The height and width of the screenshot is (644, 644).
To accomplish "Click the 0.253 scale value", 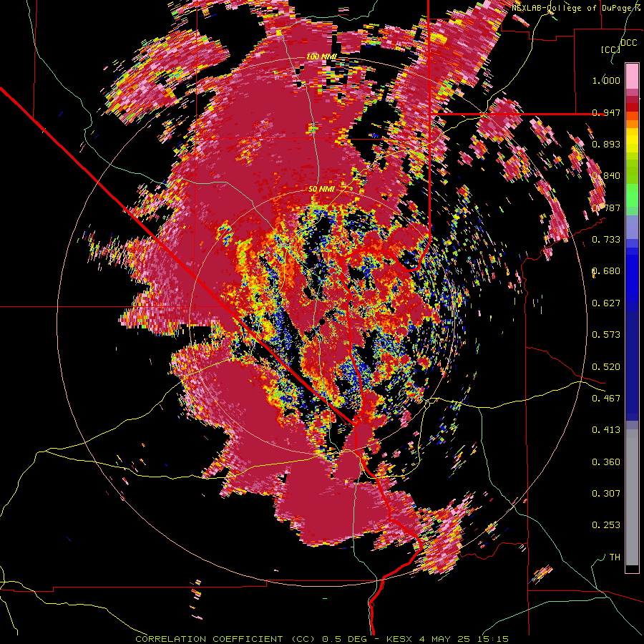I will pyautogui.click(x=606, y=525).
